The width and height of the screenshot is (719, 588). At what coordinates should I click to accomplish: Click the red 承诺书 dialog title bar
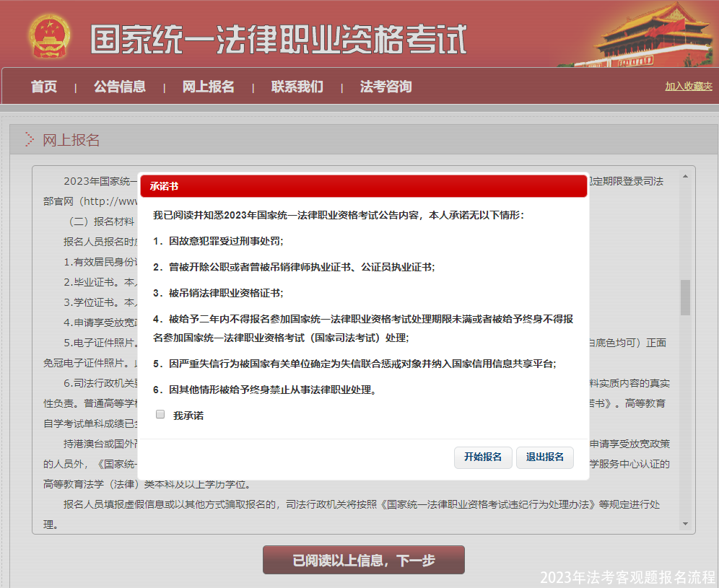[x=364, y=186]
